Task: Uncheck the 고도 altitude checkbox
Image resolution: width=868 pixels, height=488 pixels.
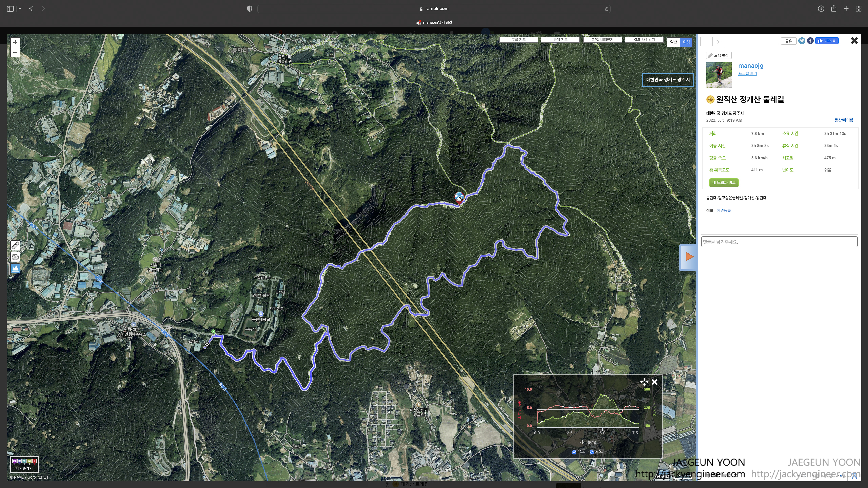Action: coord(591,452)
